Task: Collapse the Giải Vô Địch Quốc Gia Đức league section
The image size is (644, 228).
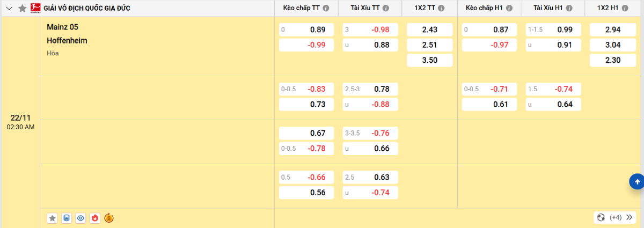Action: [x=9, y=9]
